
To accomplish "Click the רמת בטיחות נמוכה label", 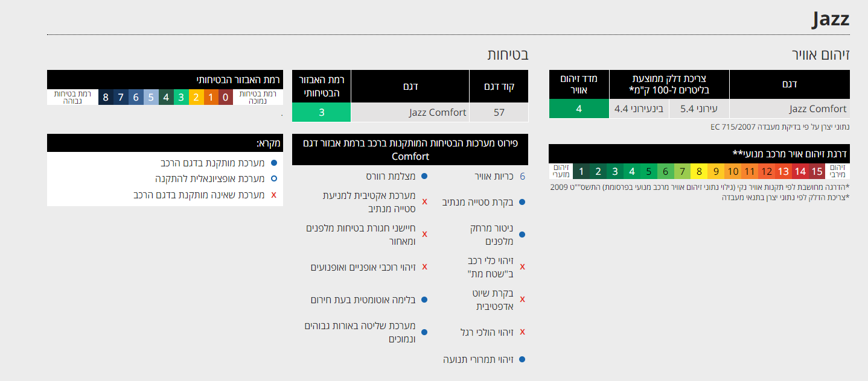I will (x=257, y=97).
